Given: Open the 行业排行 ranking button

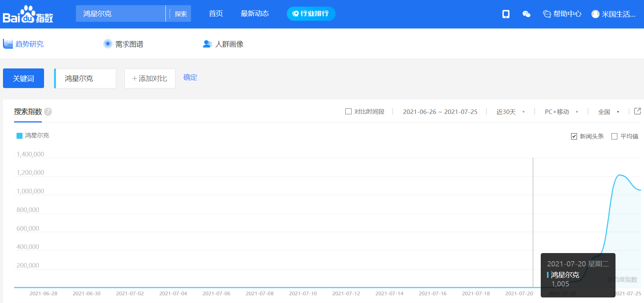Looking at the screenshot, I should point(311,14).
